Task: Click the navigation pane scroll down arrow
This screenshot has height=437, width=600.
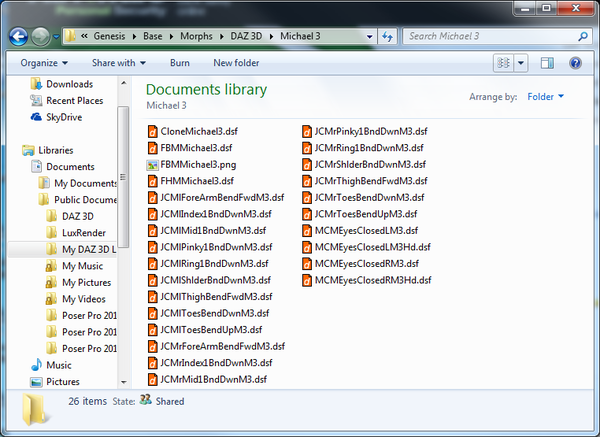Action: 124,382
